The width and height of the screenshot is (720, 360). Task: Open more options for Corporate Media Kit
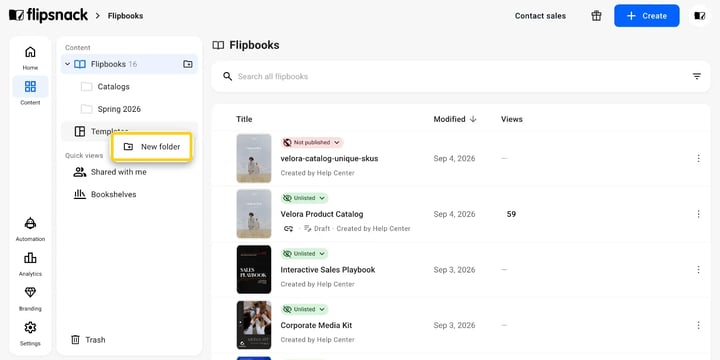[698, 325]
